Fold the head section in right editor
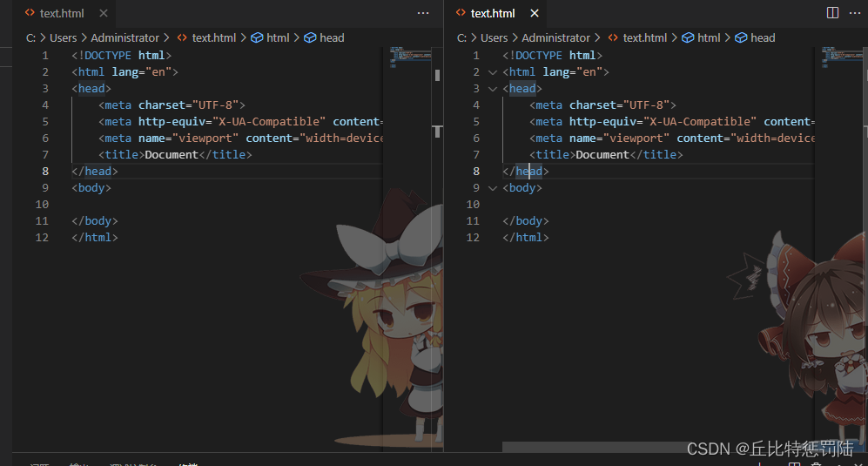Viewport: 868px width, 466px height. 494,89
